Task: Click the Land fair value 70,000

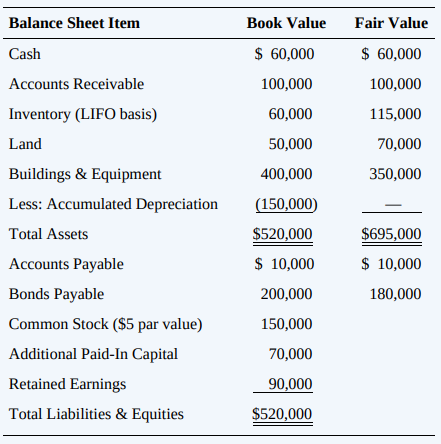Action: click(x=399, y=144)
